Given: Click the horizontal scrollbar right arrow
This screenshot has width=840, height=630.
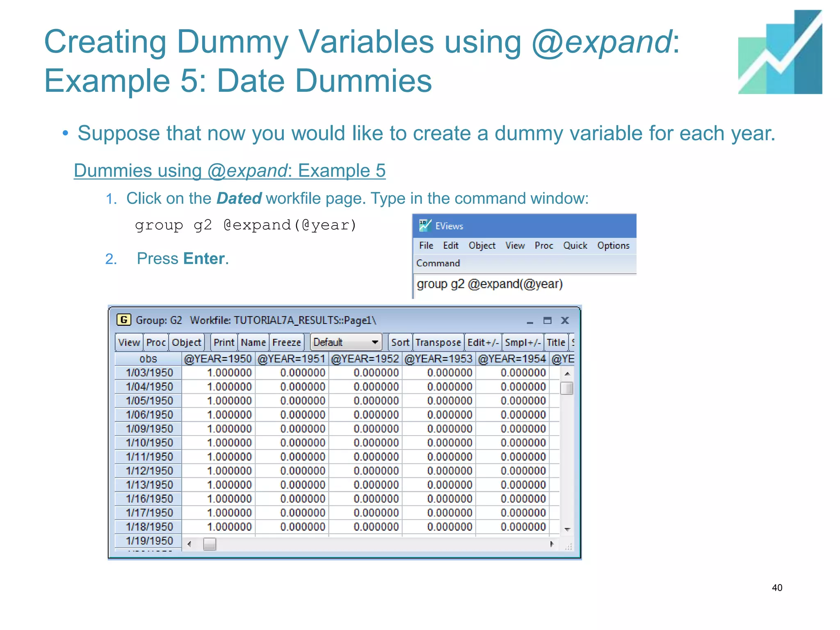Looking at the screenshot, I should (552, 544).
